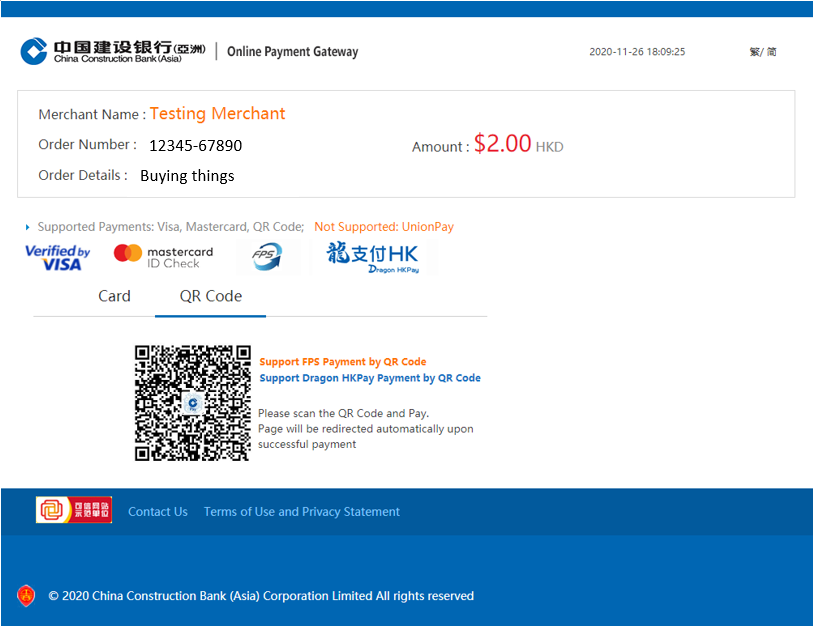Switch language to Simplified Chinese (简)
This screenshot has height=628, width=813.
pos(772,52)
